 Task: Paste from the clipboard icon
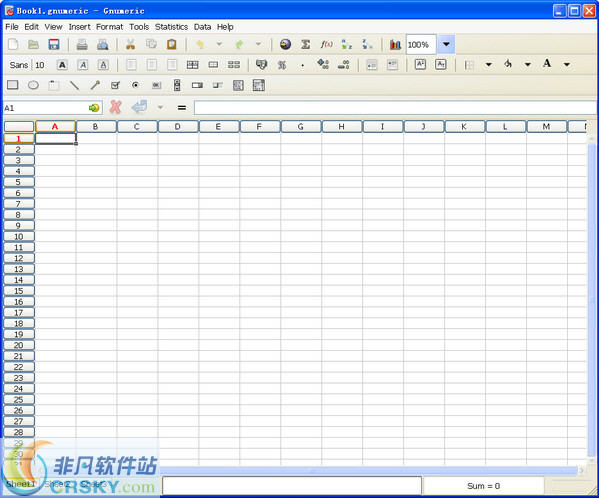point(172,44)
